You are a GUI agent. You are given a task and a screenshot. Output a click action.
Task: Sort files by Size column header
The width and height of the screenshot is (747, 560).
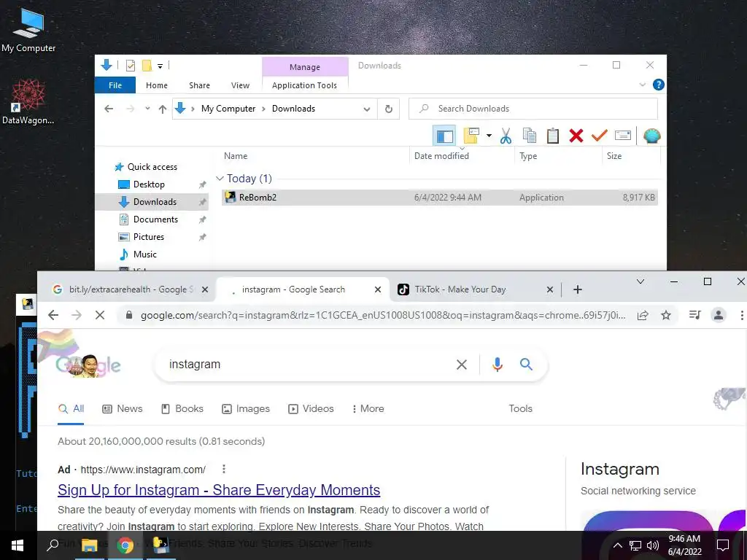click(x=614, y=156)
